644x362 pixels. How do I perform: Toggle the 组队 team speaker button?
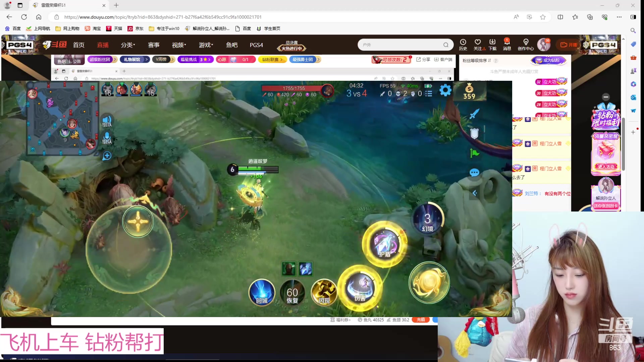coord(107,121)
